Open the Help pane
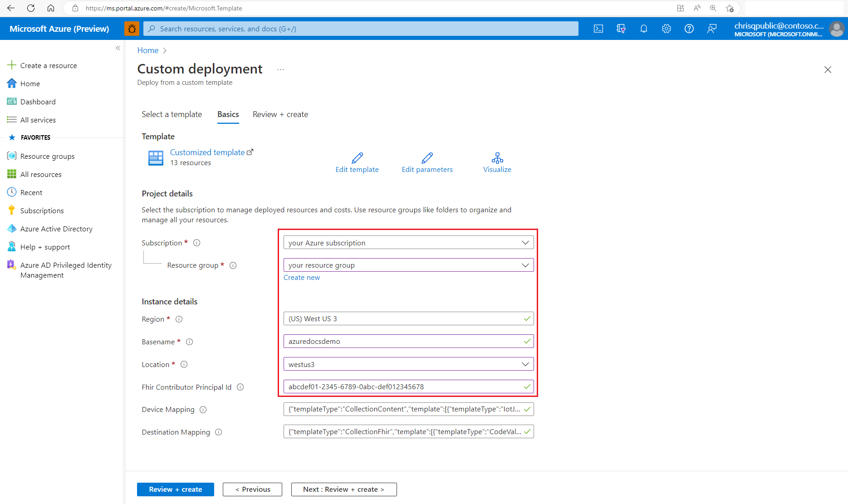848x504 pixels. click(x=689, y=28)
